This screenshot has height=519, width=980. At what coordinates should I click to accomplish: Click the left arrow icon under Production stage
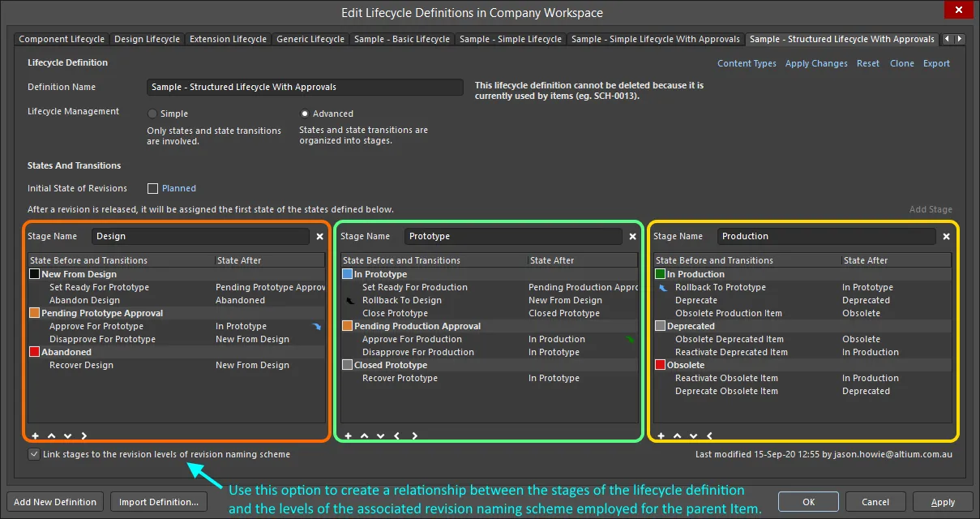tap(710, 435)
